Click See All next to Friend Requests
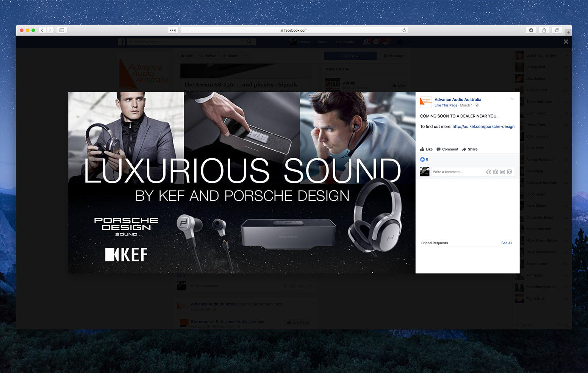The height and width of the screenshot is (373, 588). (x=507, y=243)
